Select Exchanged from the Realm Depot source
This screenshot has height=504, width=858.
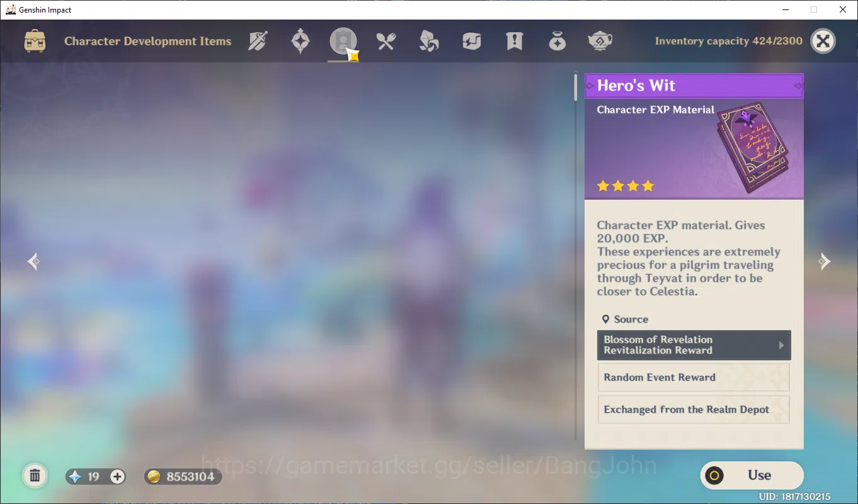[694, 409]
